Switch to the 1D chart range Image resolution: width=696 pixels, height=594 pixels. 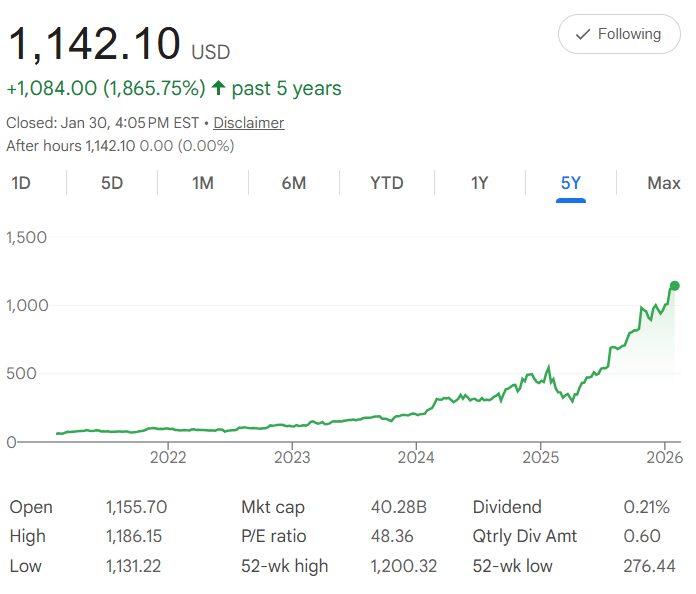click(x=20, y=183)
